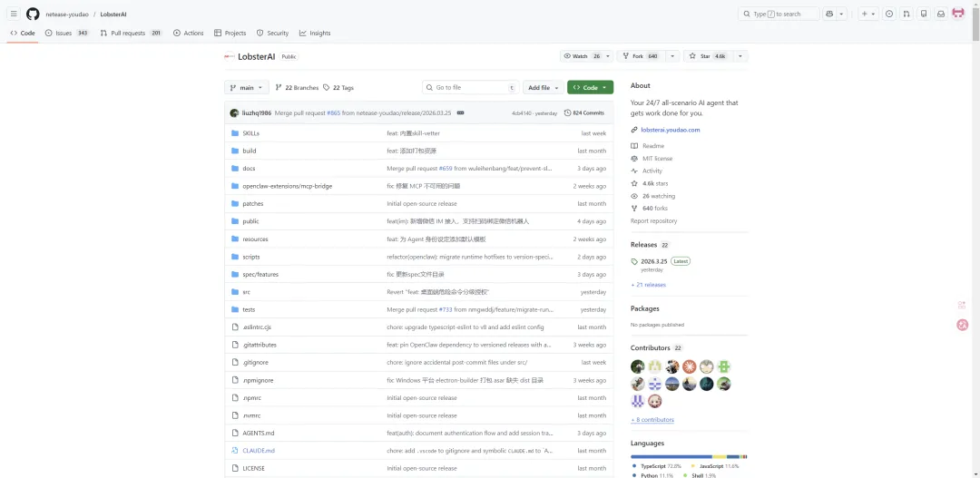This screenshot has height=478, width=980.
Task: View the 22 Branches
Action: pyautogui.click(x=297, y=87)
